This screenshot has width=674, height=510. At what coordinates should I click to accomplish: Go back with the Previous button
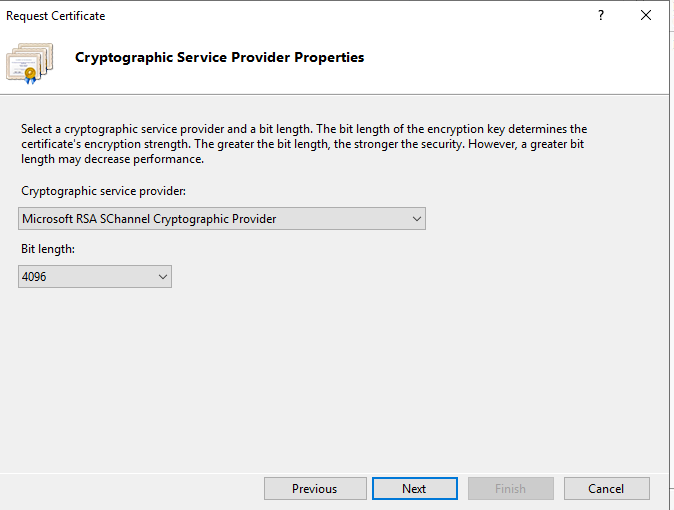coord(314,489)
